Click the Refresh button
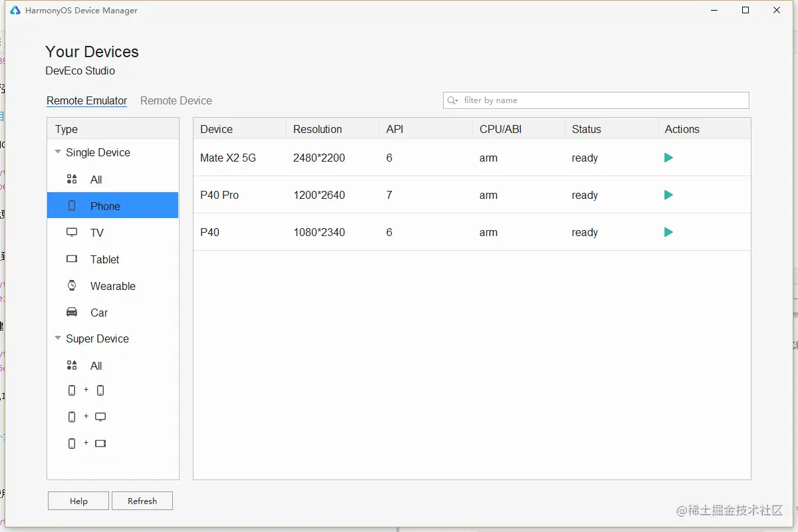798x532 pixels. (142, 501)
